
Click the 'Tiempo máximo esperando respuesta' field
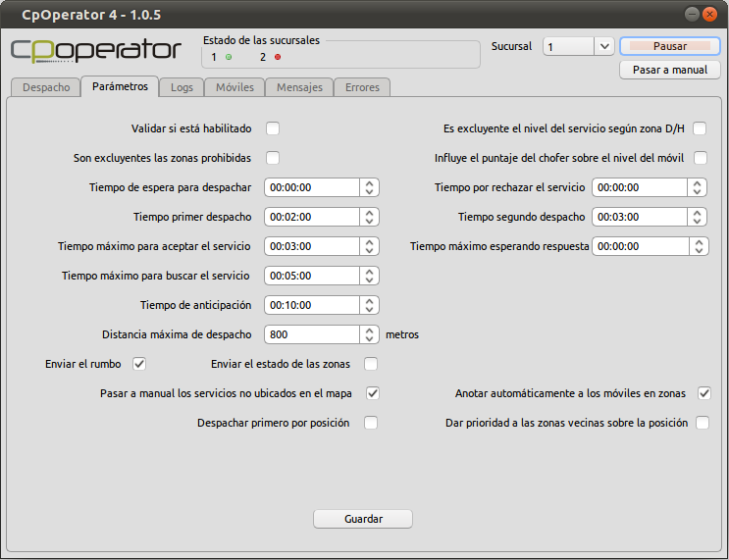click(640, 246)
